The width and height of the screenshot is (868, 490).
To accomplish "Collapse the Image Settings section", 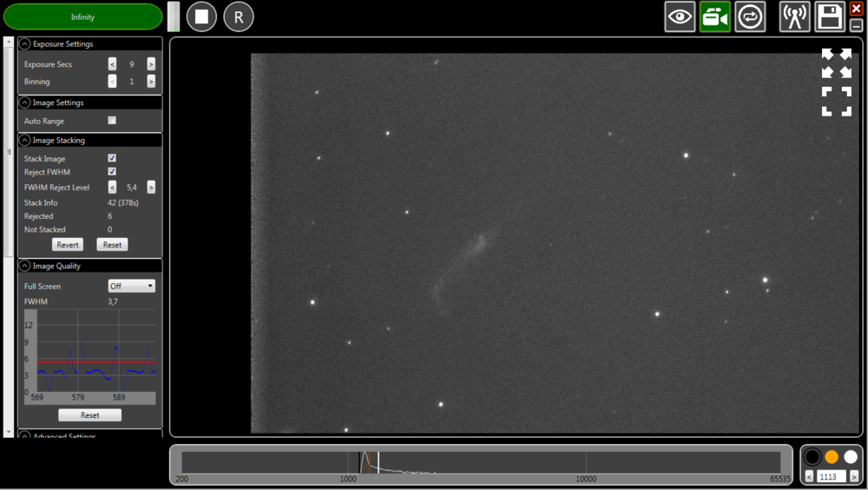I will pos(25,103).
